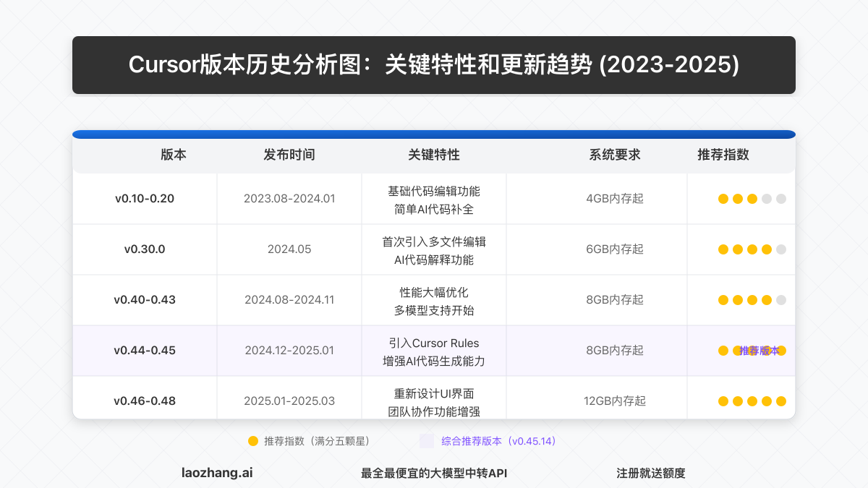Click the gray rating dot in v0.30.0 row
Image resolution: width=868 pixels, height=488 pixels.
(781, 249)
